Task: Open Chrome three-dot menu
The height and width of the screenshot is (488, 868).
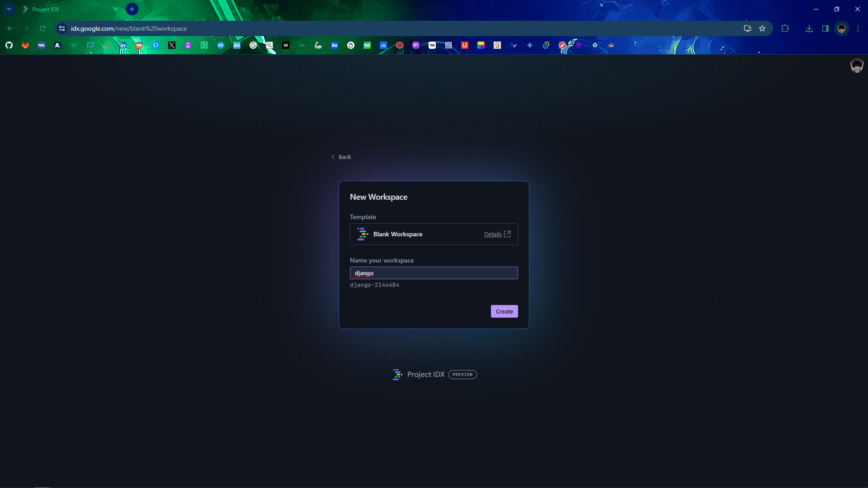Action: (858, 28)
